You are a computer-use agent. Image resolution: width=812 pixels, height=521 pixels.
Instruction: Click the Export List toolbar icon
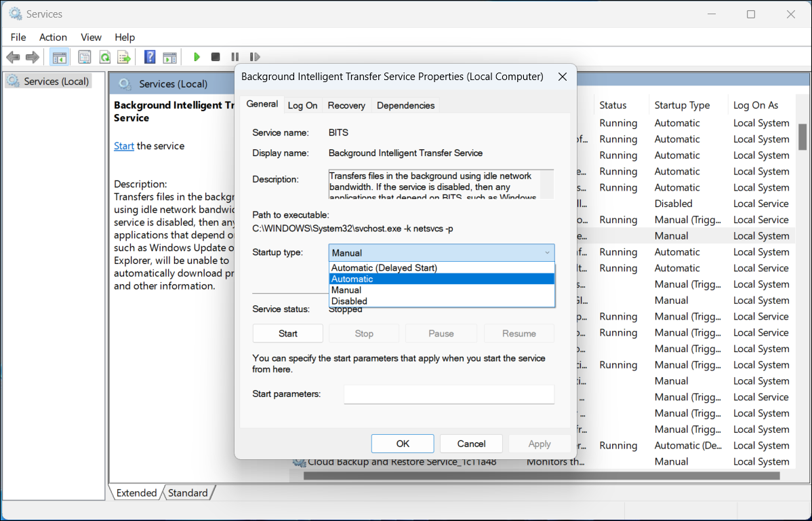pos(124,57)
